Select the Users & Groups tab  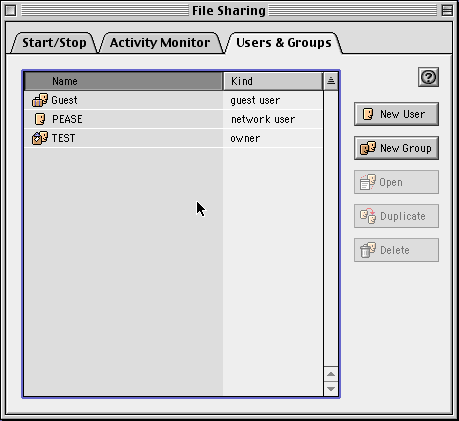click(284, 43)
